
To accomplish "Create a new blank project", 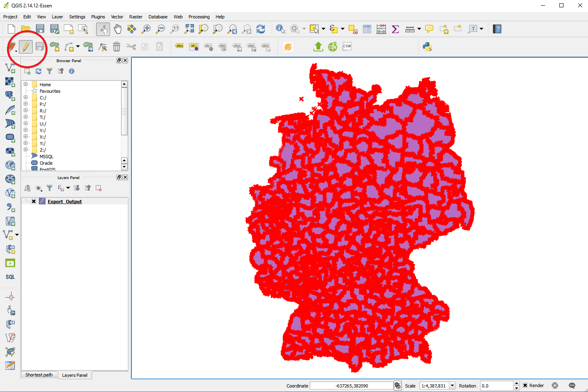I will coord(11,29).
